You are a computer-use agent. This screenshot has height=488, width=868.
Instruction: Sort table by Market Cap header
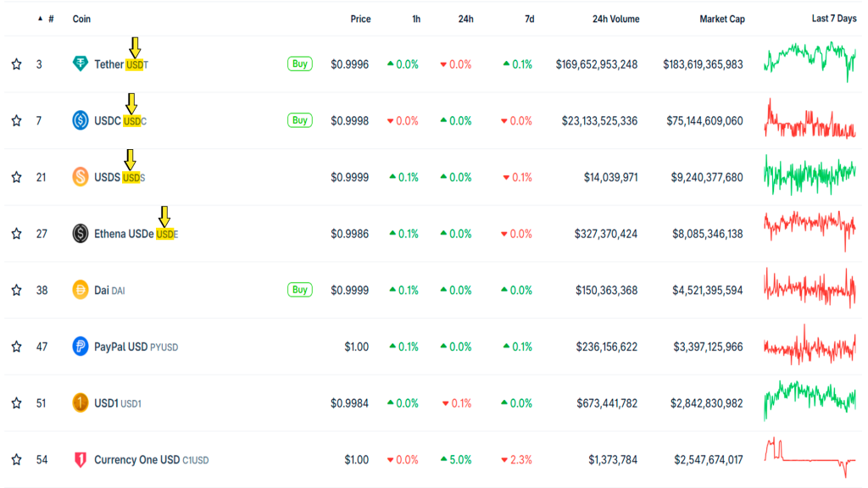[x=721, y=19]
